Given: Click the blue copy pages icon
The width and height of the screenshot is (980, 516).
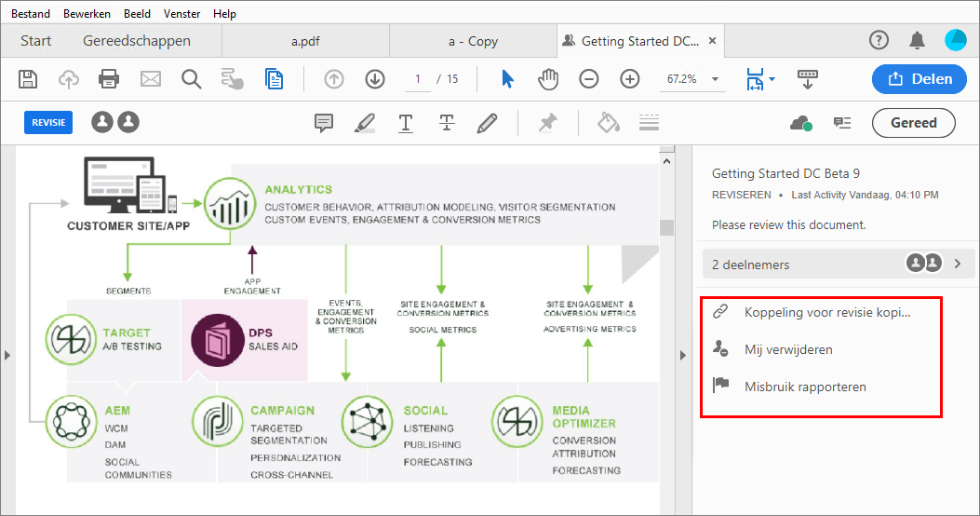Looking at the screenshot, I should coord(274,79).
